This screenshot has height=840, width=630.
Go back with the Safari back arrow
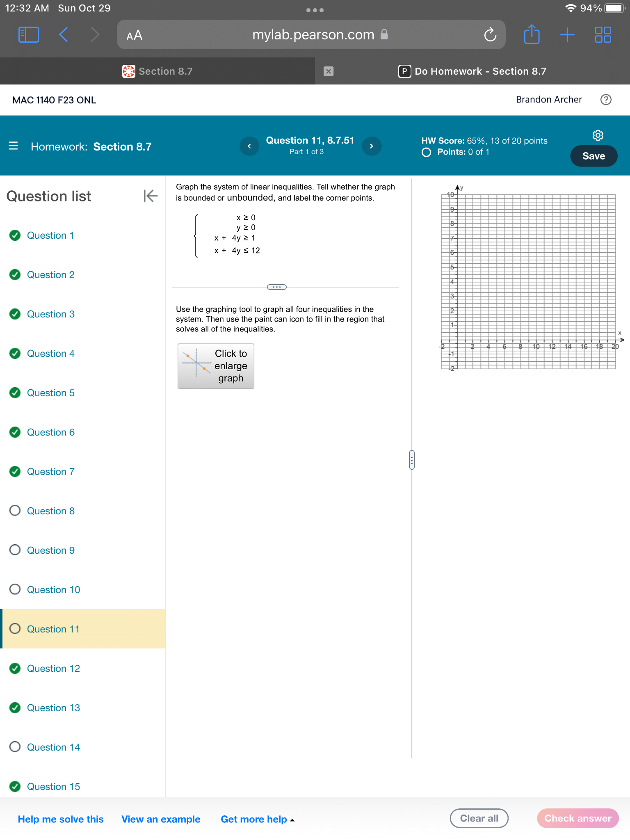pos(63,35)
